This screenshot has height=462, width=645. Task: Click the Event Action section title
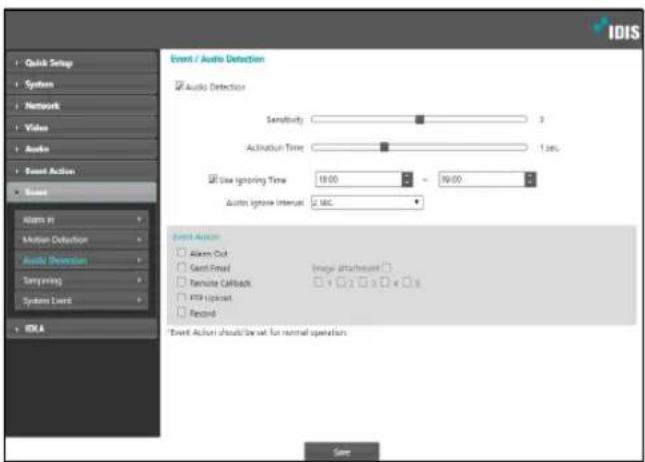click(196, 237)
